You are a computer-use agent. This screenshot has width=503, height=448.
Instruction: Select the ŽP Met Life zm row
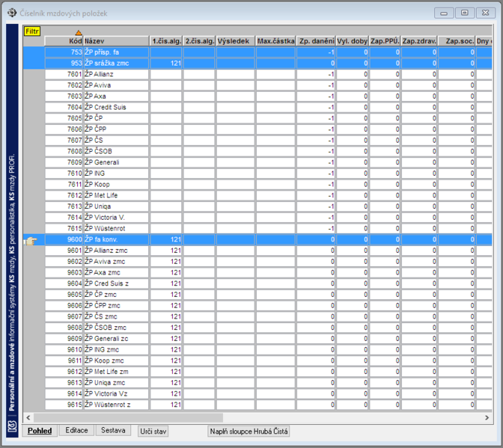click(257, 372)
